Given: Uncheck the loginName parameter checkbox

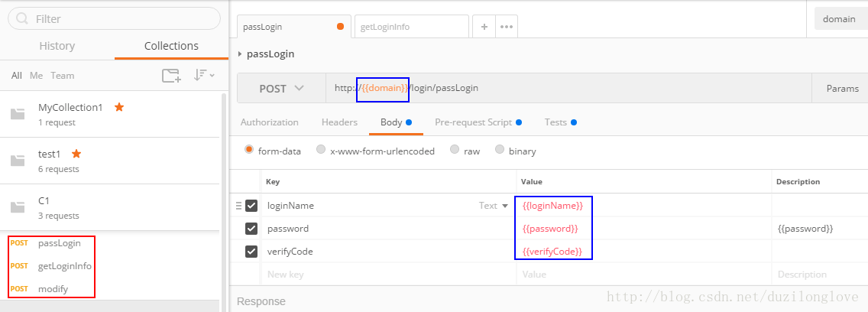Looking at the screenshot, I should click(x=251, y=205).
